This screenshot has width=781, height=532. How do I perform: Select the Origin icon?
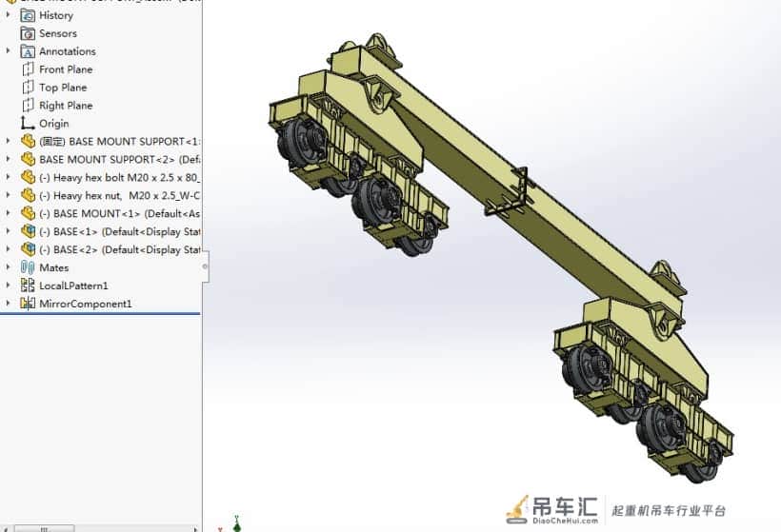pos(27,124)
